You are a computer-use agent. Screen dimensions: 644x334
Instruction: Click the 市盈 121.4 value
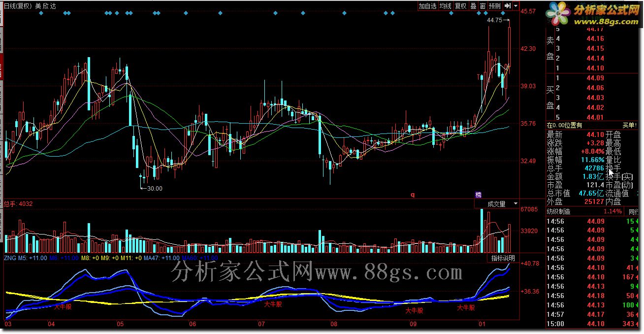click(x=596, y=185)
